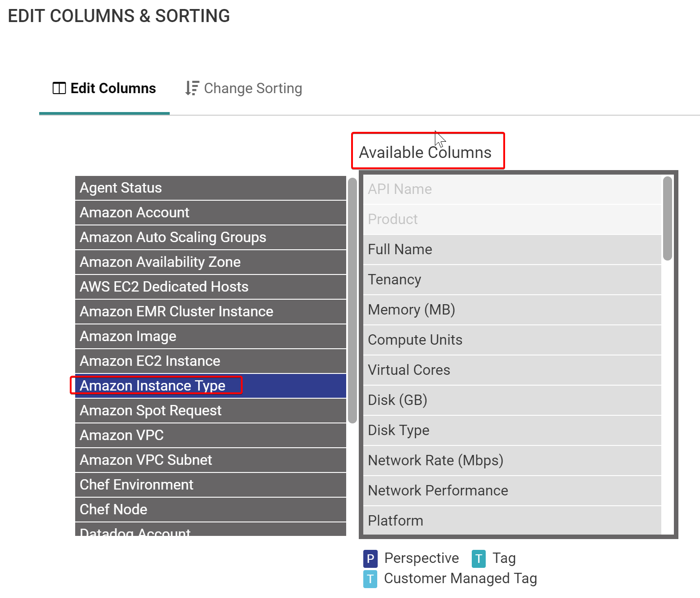Screen dimensions: 700x598
Task: Click the teal Tag 'T' legend icon
Action: tap(479, 559)
